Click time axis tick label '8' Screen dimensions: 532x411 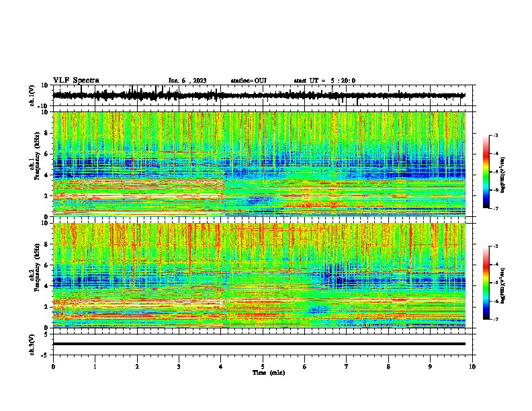coord(388,367)
